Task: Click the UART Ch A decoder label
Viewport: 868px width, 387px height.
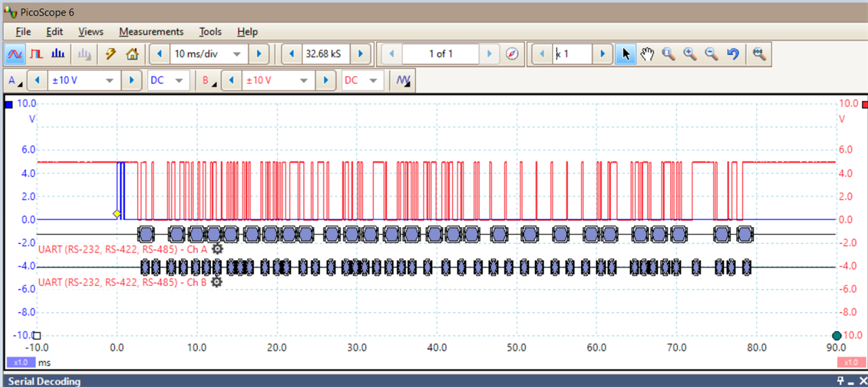Action: [123, 249]
